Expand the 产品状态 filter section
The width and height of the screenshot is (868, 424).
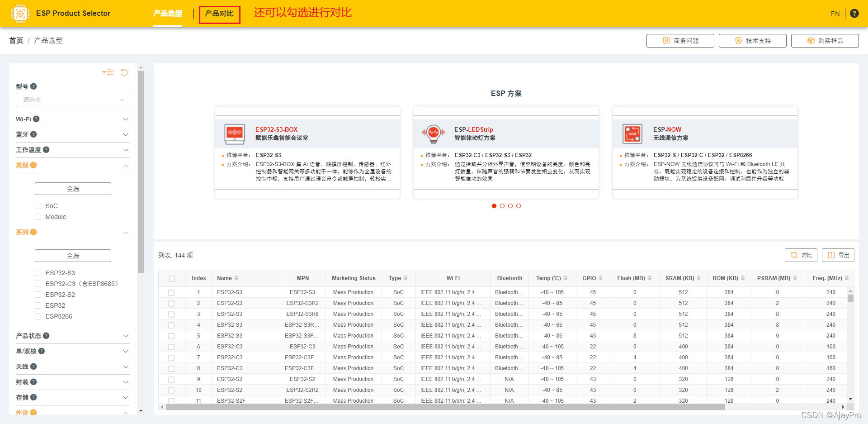[x=126, y=336]
